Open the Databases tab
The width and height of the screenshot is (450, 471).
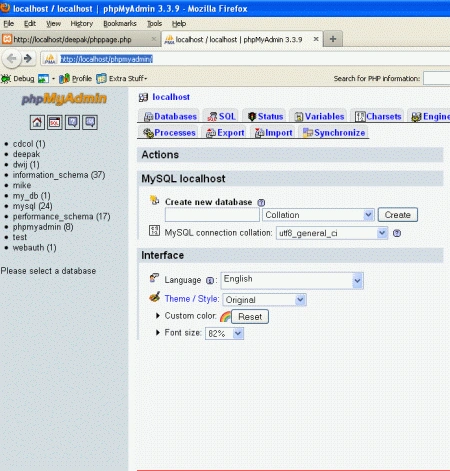coord(170,116)
